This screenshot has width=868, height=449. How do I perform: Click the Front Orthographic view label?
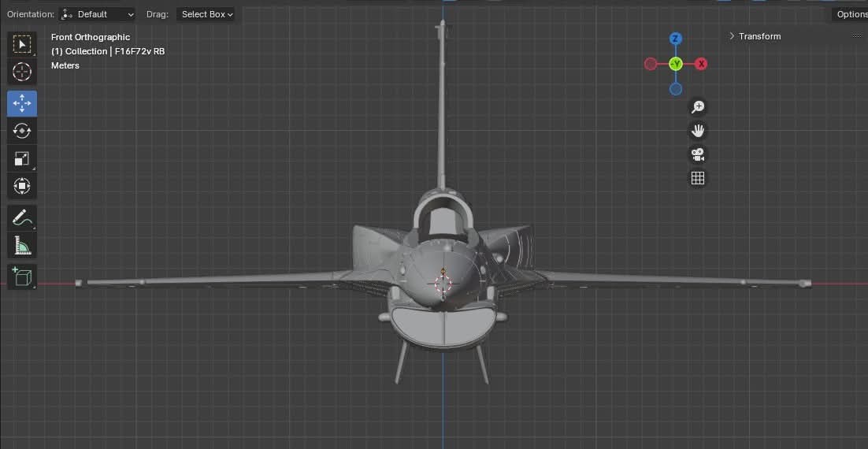click(x=91, y=37)
